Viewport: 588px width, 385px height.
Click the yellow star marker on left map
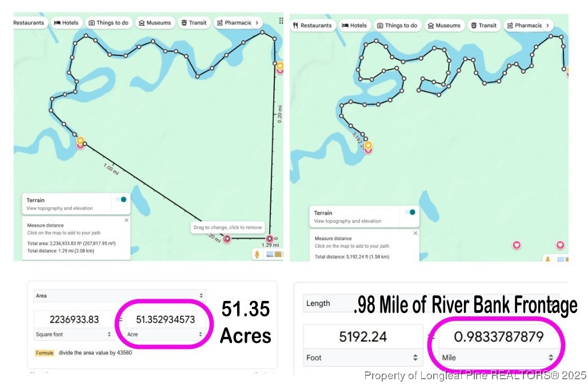pyautogui.click(x=81, y=140)
